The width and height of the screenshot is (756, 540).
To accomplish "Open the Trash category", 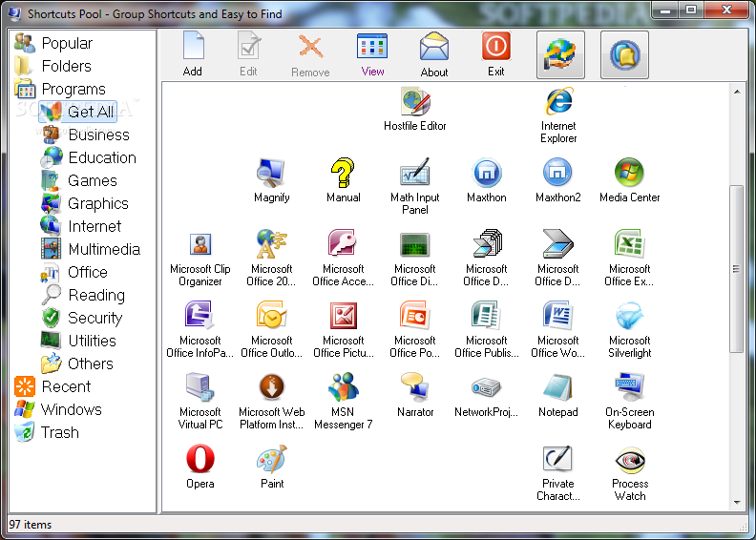I will [x=47, y=432].
